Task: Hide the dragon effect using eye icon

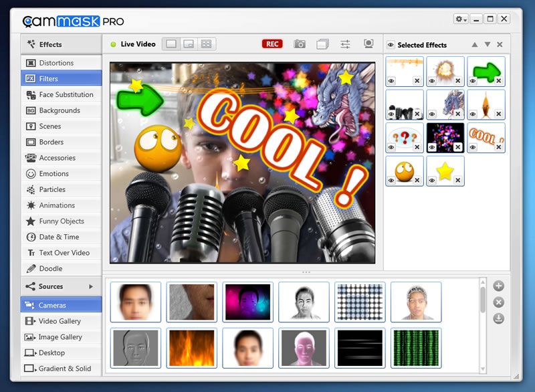Action: [x=432, y=114]
